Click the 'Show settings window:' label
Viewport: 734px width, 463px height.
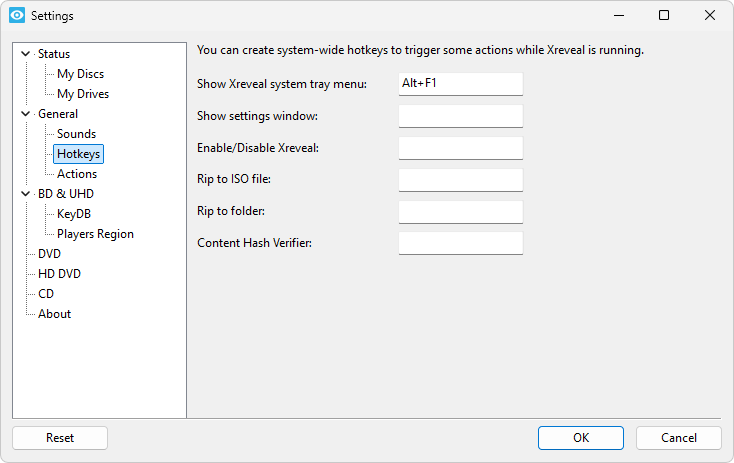[x=257, y=116]
